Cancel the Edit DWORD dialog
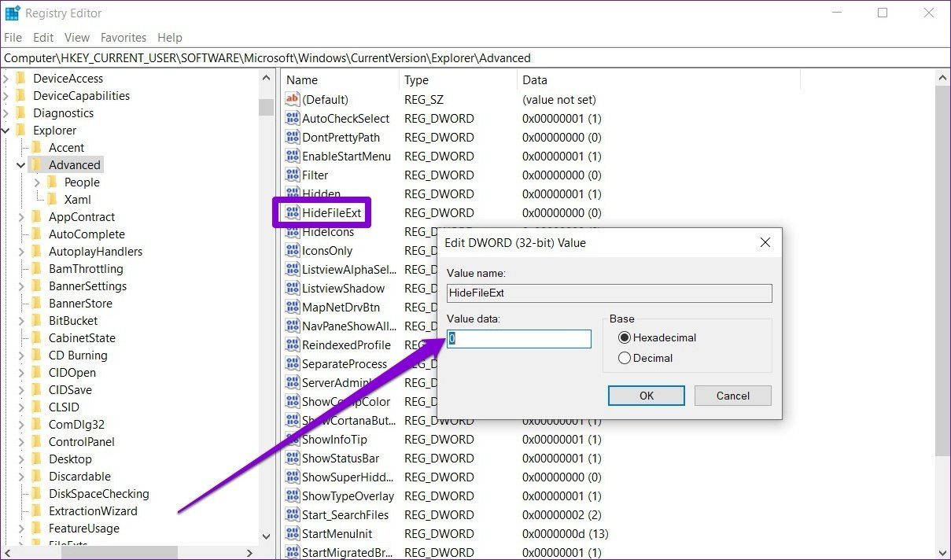Image resolution: width=951 pixels, height=560 pixels. (733, 396)
